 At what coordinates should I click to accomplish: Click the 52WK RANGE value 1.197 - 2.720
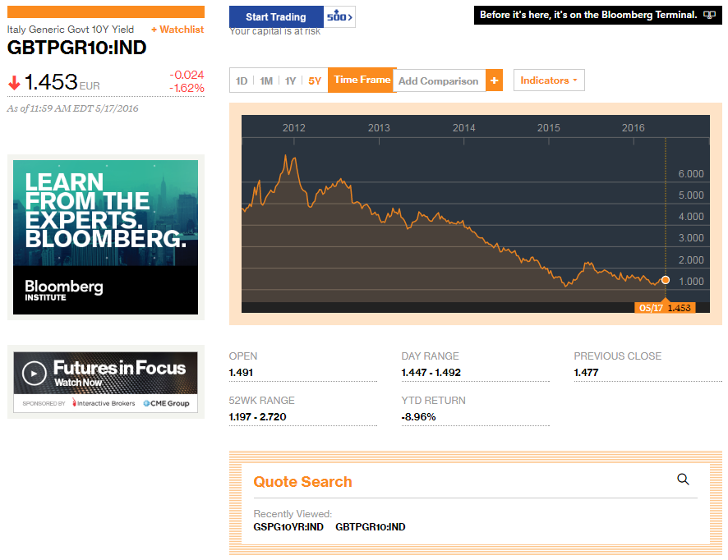258,416
